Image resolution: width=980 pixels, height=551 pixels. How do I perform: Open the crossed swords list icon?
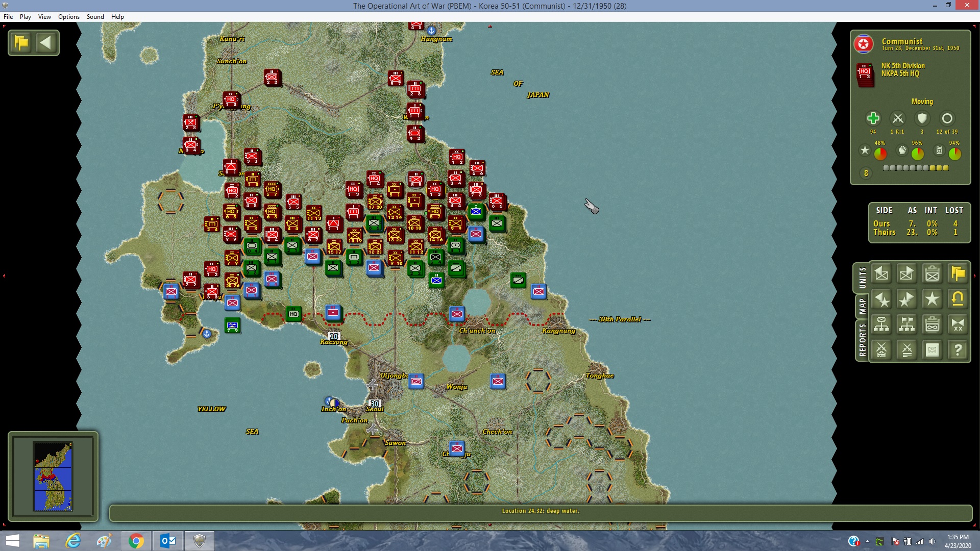click(907, 350)
